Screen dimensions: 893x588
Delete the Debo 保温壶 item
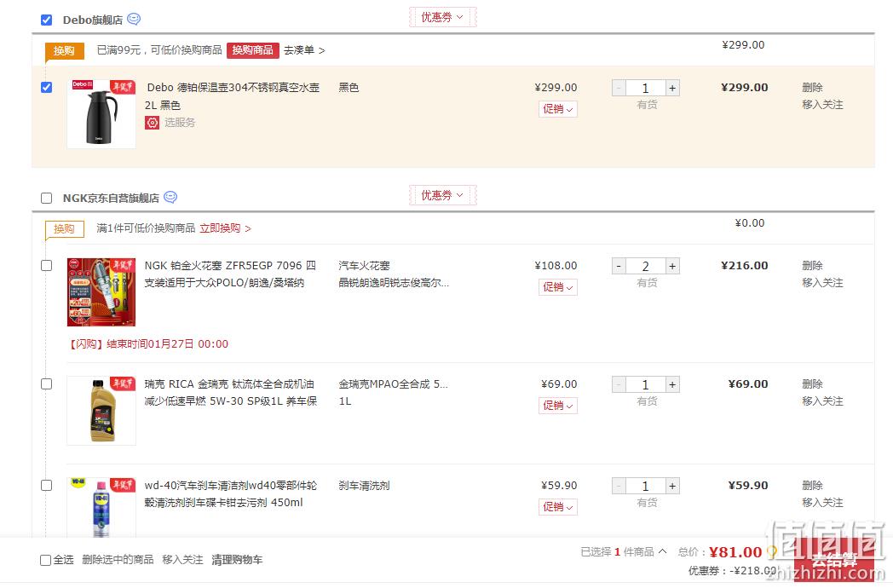(x=812, y=87)
